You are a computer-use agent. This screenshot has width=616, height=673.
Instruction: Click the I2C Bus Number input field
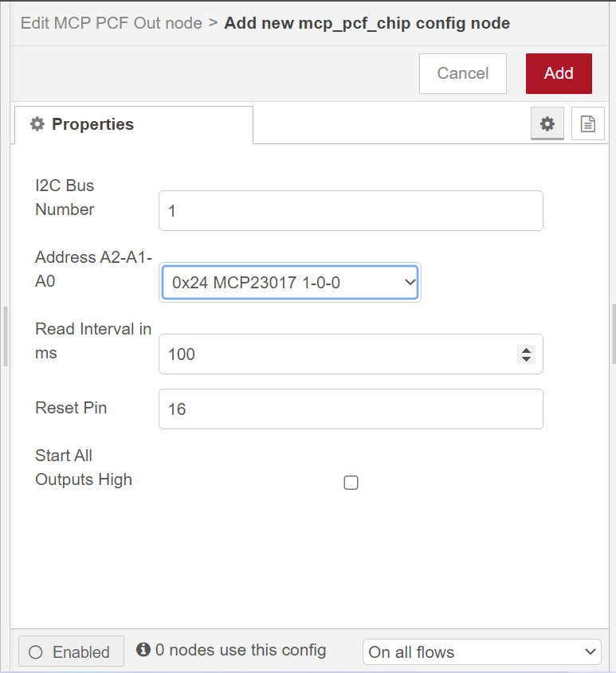[x=351, y=210]
